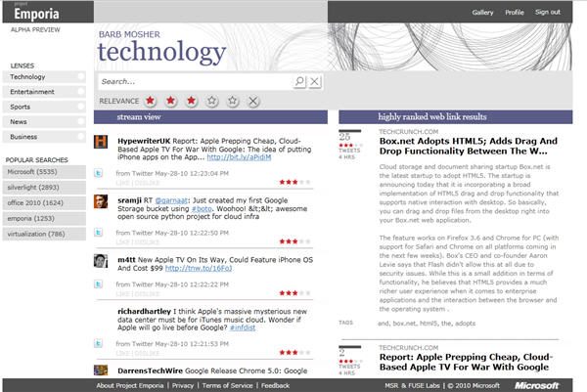Open the Profile page

point(515,13)
